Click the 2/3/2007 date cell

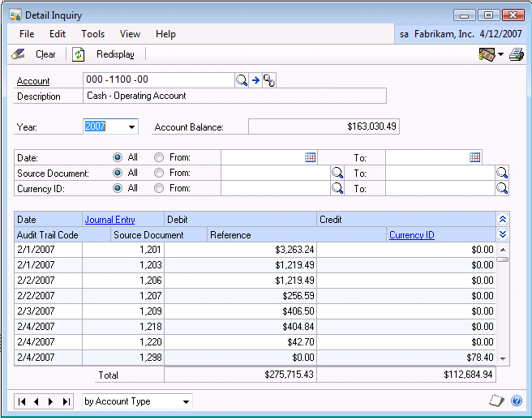[x=48, y=311]
